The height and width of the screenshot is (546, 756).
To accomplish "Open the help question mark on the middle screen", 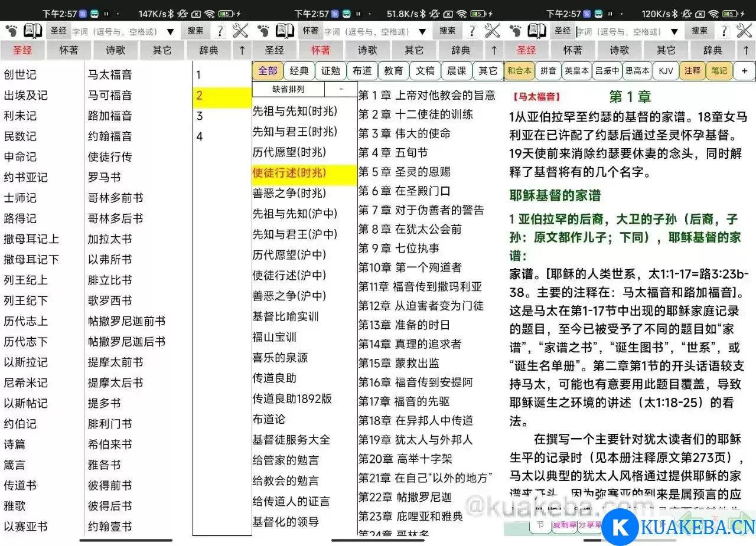I will [472, 31].
